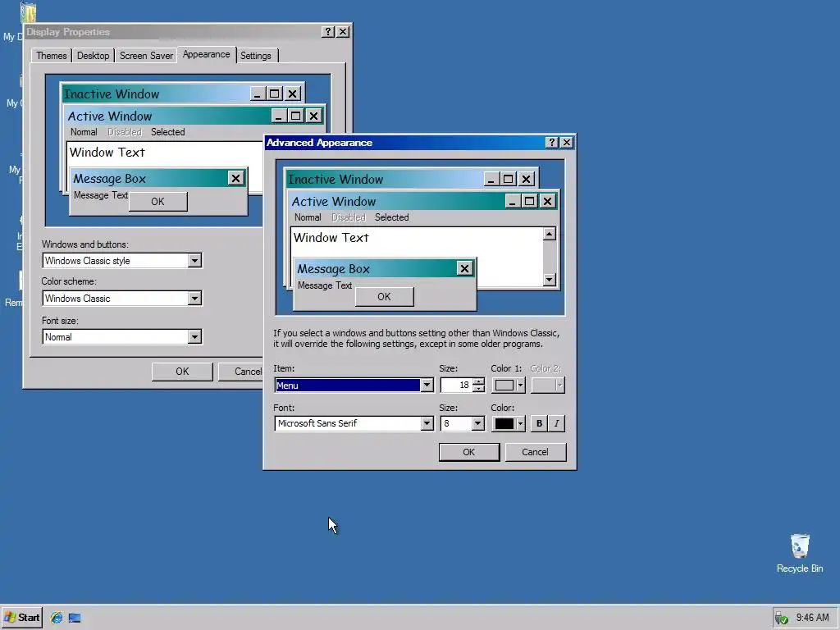
Task: Click the taskbar clock showing 9:46 AM
Action: tap(812, 618)
